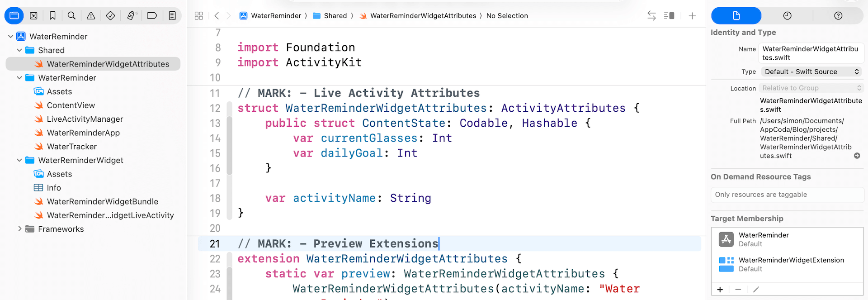Expand the Frameworks group
868x300 pixels.
point(19,229)
